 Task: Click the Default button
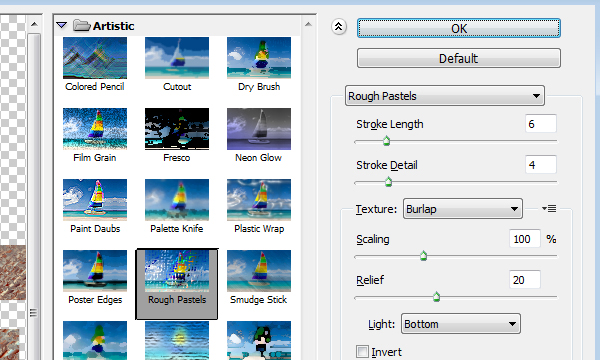(459, 58)
